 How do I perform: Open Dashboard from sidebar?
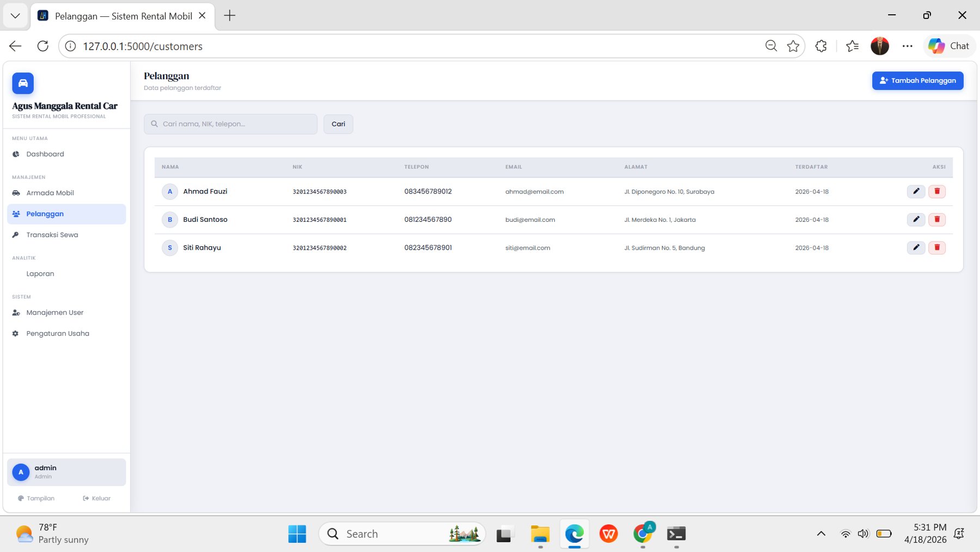coord(45,154)
